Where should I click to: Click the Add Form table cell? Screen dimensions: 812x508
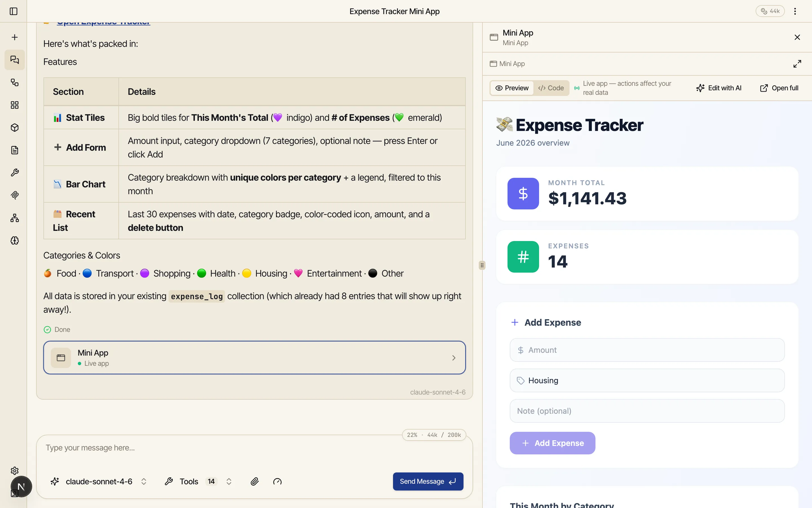click(x=81, y=148)
